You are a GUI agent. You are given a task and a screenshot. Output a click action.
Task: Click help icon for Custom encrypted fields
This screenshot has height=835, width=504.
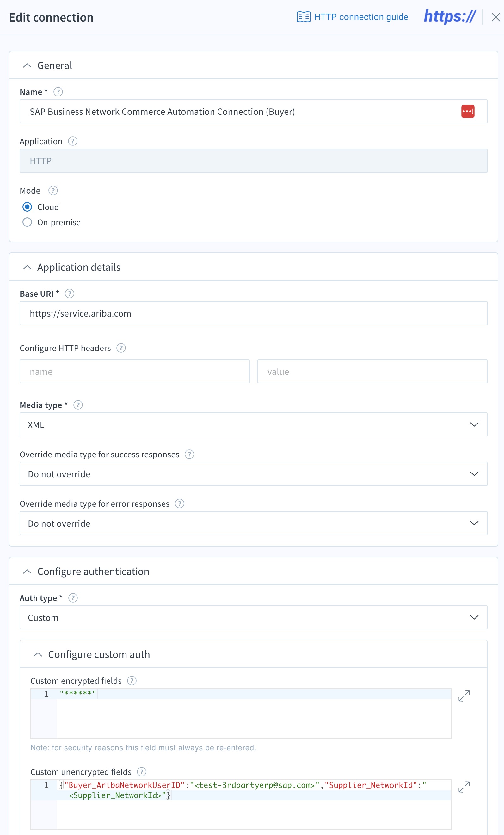[x=132, y=681]
